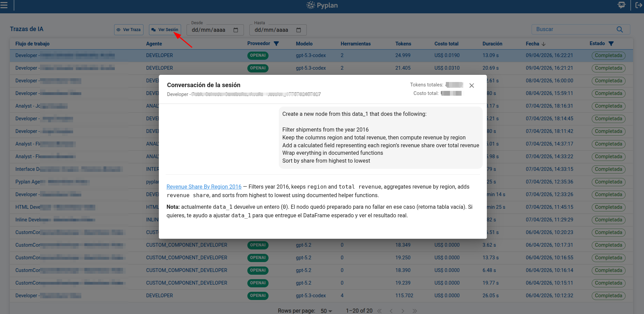Viewport: 644px width, 314px height.
Task: Open the Desde date calendar picker icon
Action: [x=236, y=30]
